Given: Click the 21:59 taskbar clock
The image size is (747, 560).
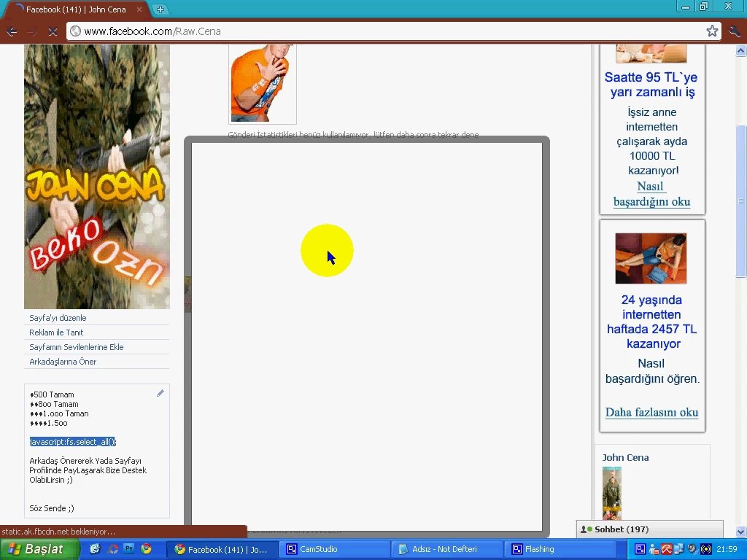Looking at the screenshot, I should coord(727,549).
